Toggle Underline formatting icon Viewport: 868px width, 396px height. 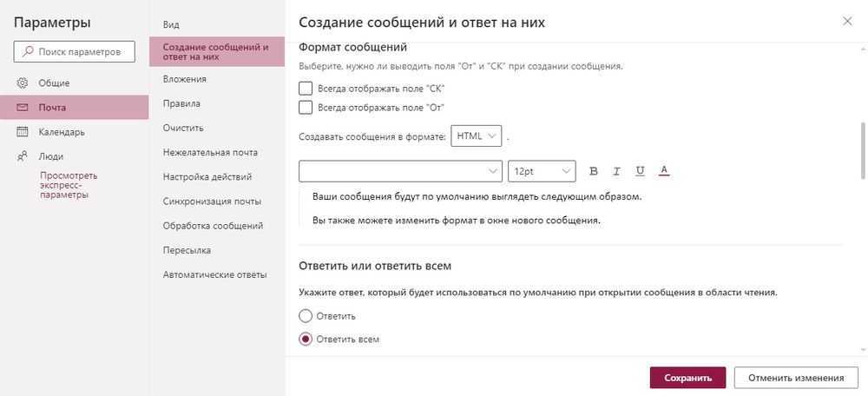[640, 171]
